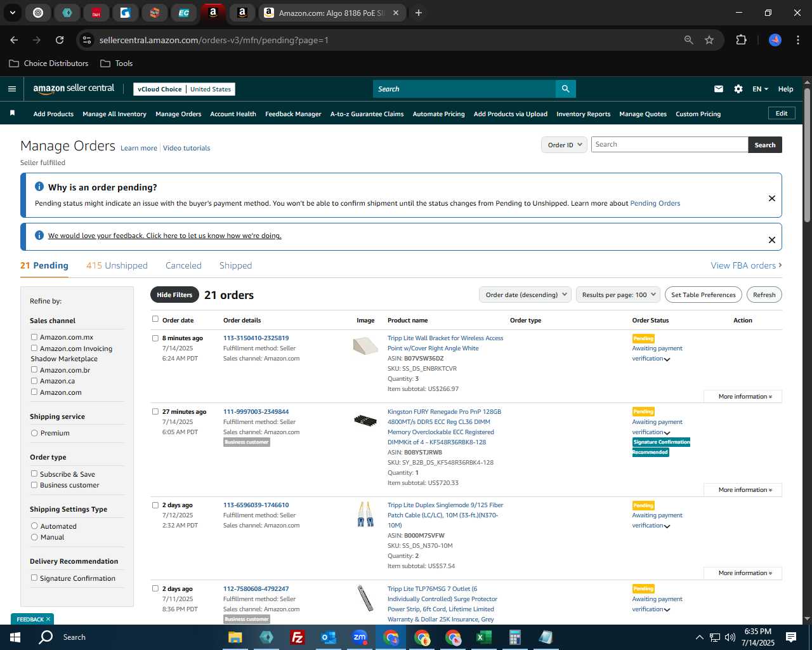Open the settings gear icon
Screen dimensions: 812x650
coord(738,89)
